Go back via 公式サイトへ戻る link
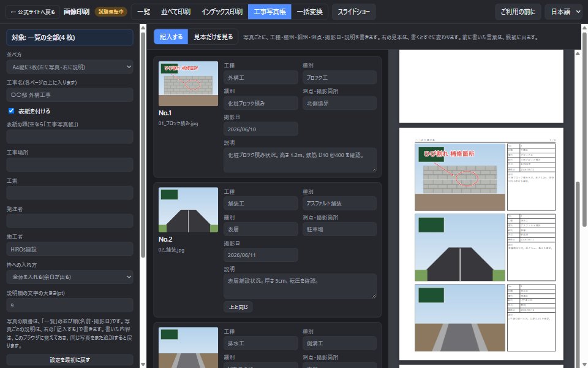The height and width of the screenshot is (368, 588). click(x=32, y=12)
